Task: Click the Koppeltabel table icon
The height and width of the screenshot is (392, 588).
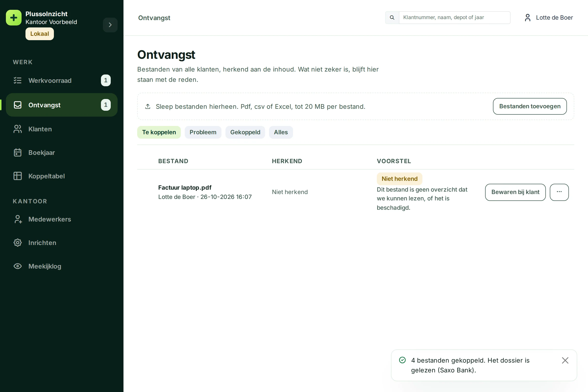Action: point(17,176)
